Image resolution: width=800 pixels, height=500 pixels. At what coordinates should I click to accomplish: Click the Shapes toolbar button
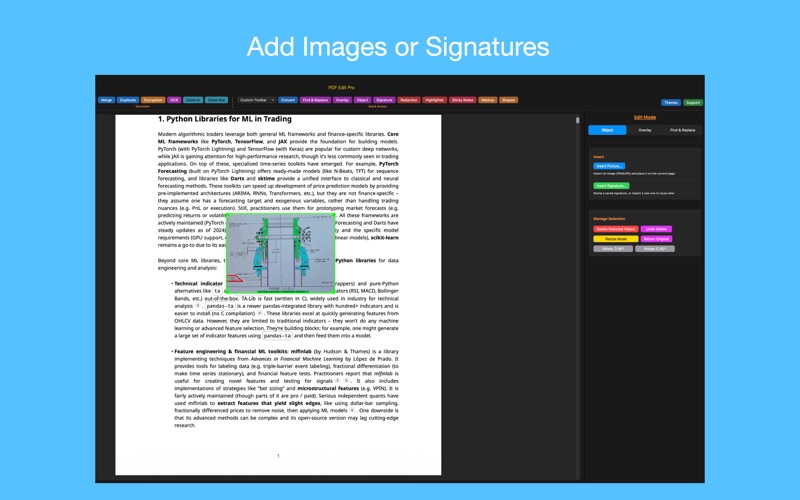[509, 100]
